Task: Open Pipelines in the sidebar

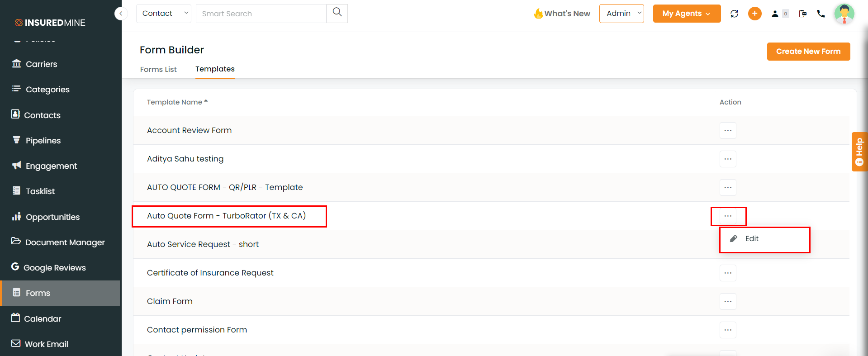Action: (60, 141)
